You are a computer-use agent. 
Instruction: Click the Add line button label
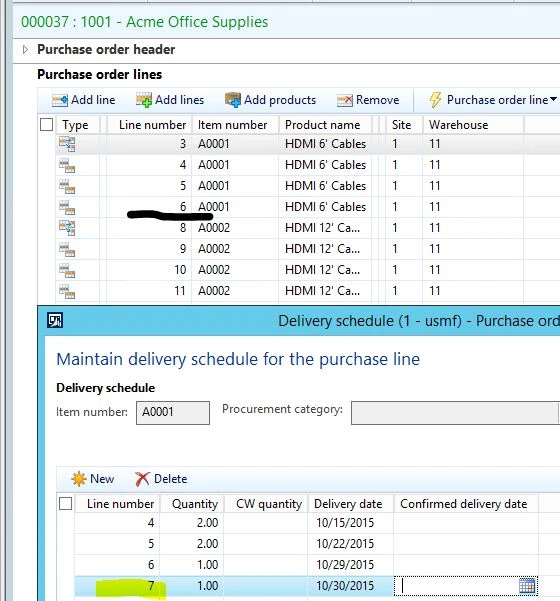click(93, 100)
